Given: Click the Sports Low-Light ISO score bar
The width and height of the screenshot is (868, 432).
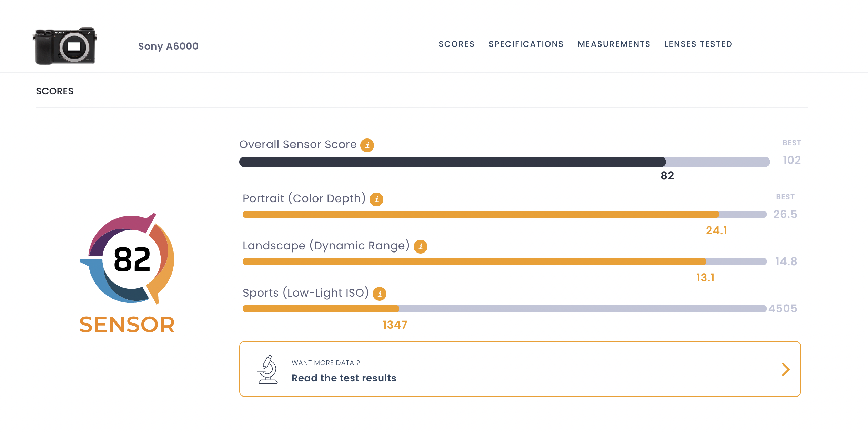Looking at the screenshot, I should (321, 309).
